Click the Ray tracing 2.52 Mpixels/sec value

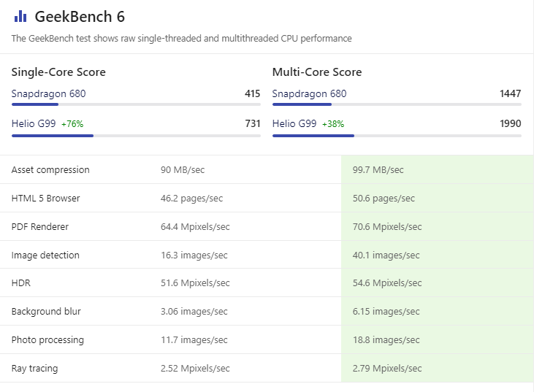pos(195,369)
